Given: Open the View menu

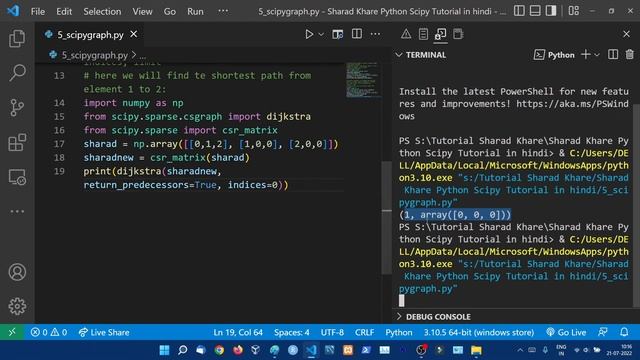Looking at the screenshot, I should tap(142, 11).
